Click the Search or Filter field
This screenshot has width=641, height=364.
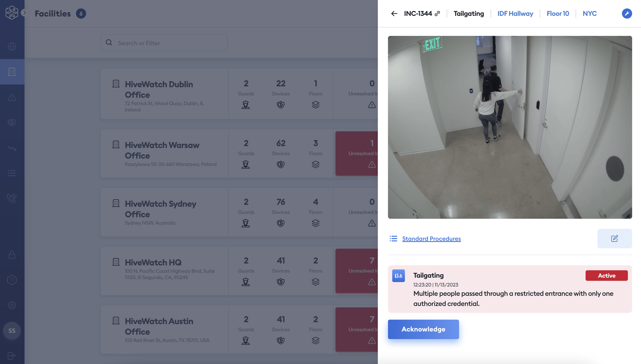click(x=164, y=43)
